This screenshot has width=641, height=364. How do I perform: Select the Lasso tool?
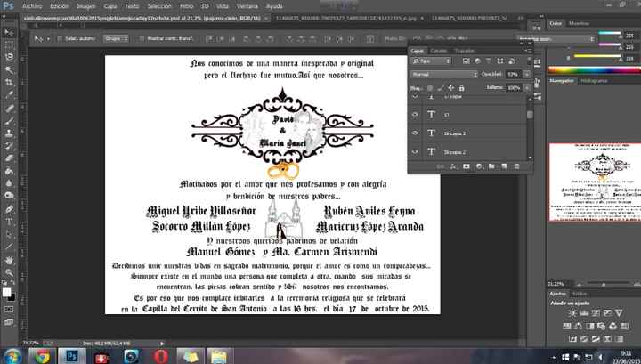click(x=9, y=57)
